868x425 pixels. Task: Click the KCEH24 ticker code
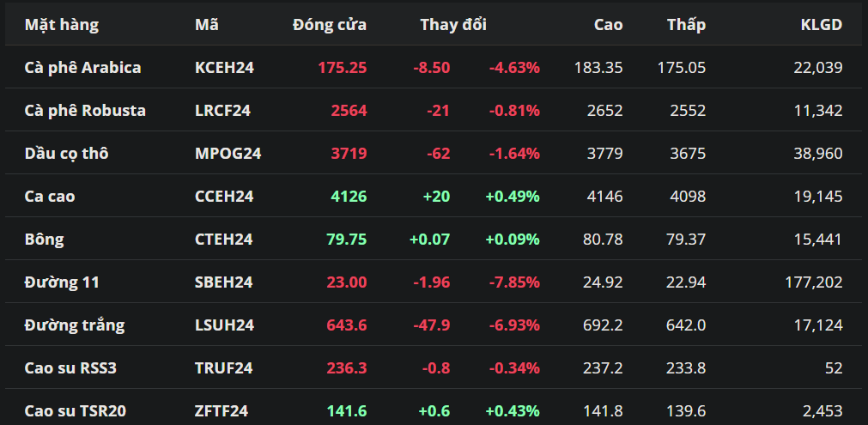click(224, 67)
